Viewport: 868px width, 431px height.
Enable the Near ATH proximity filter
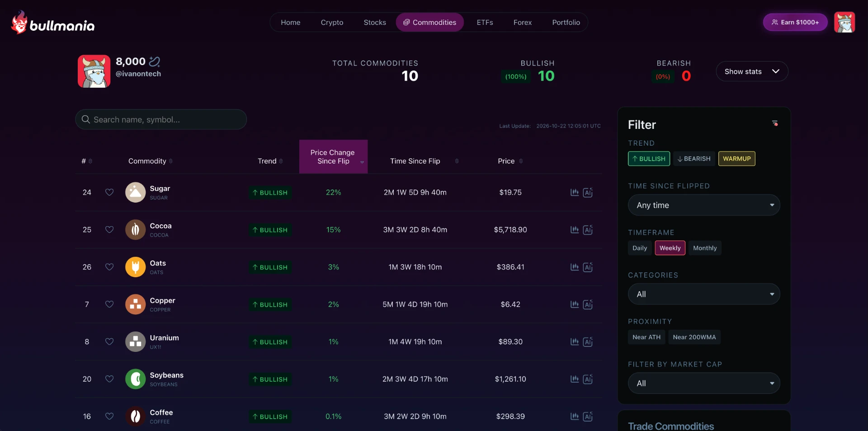(x=646, y=337)
